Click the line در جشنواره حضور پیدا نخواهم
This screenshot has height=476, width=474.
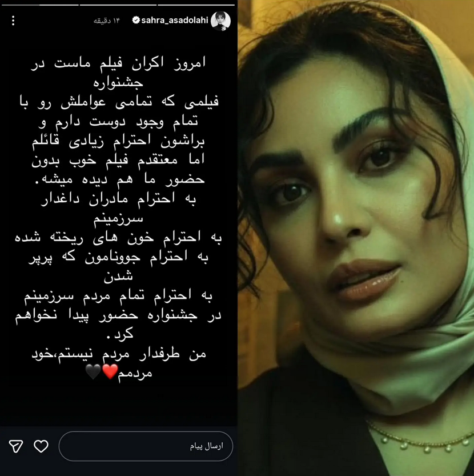[x=118, y=315]
